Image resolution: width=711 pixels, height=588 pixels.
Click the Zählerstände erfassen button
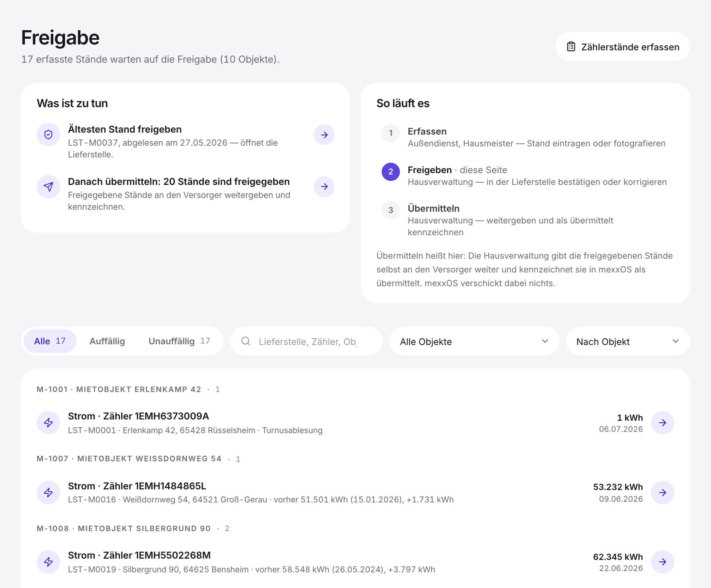(622, 47)
